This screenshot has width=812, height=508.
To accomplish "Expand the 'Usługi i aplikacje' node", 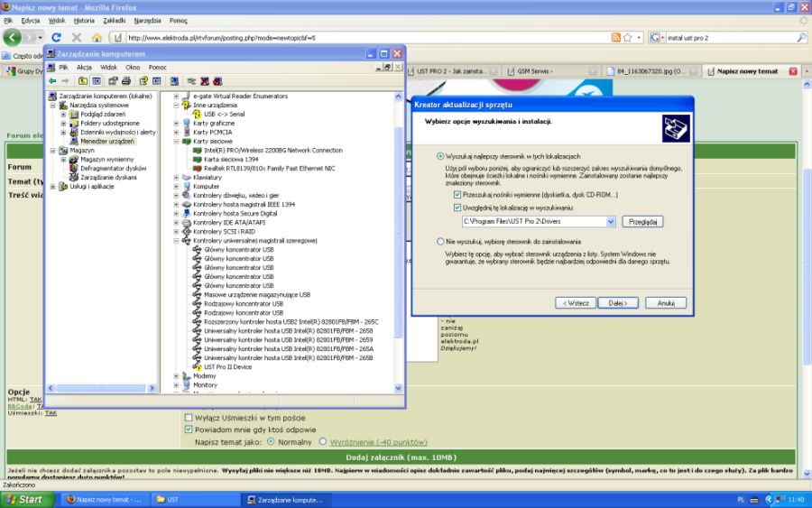I will [x=53, y=187].
